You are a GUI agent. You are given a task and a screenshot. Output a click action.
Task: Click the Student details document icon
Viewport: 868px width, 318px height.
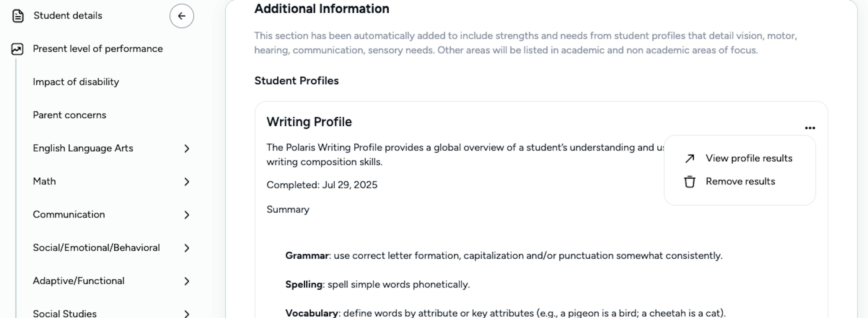pyautogui.click(x=18, y=16)
